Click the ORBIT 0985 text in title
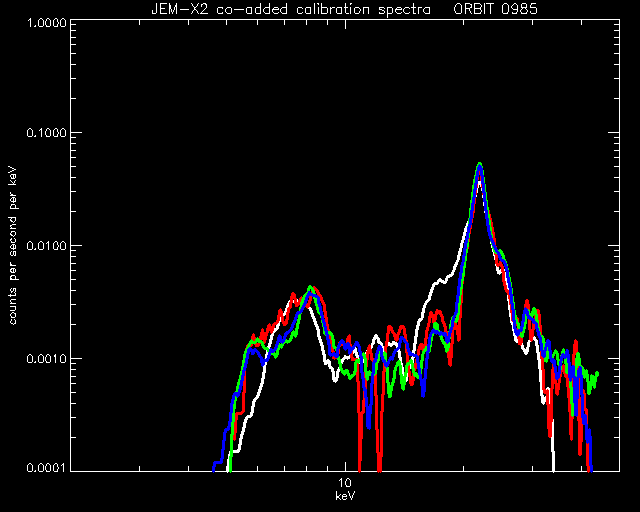 (496, 9)
